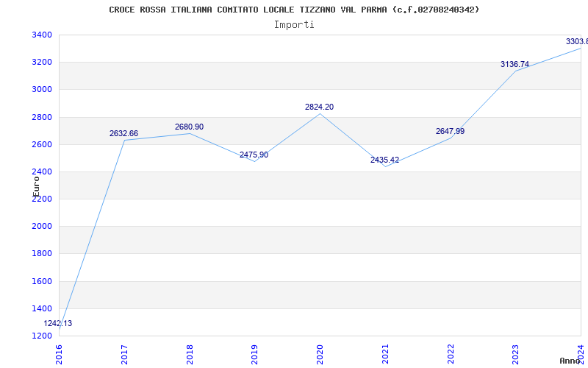Click y-axis value 1200
The width and height of the screenshot is (588, 368).
tap(41, 336)
